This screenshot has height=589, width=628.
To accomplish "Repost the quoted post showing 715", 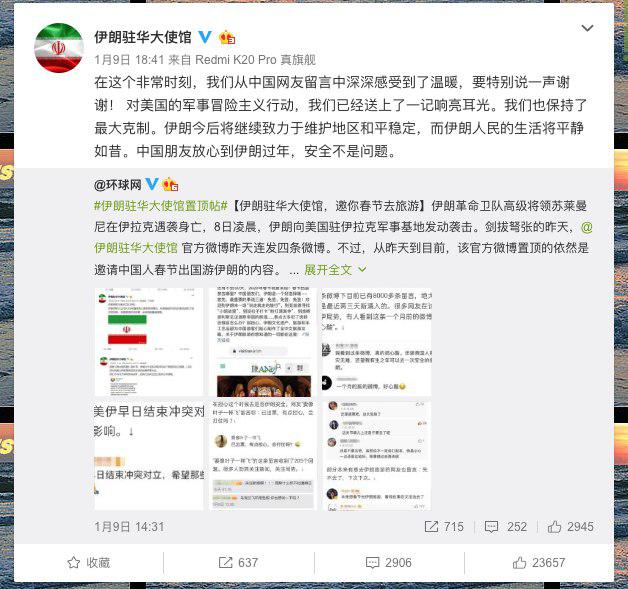I will click(x=444, y=527).
